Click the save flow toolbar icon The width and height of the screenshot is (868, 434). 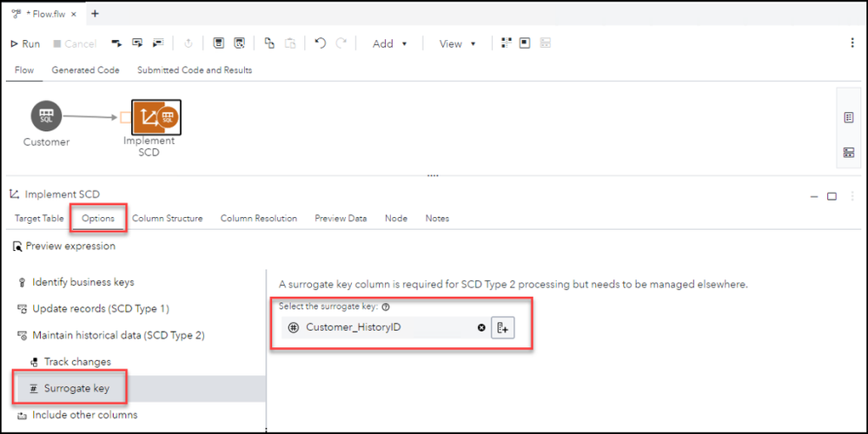click(219, 43)
